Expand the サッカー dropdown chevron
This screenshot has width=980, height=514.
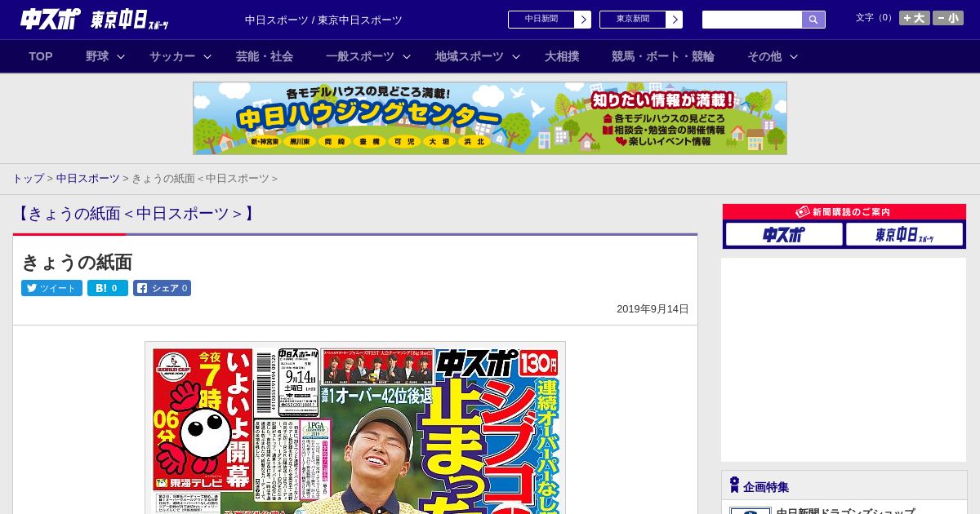click(x=207, y=57)
